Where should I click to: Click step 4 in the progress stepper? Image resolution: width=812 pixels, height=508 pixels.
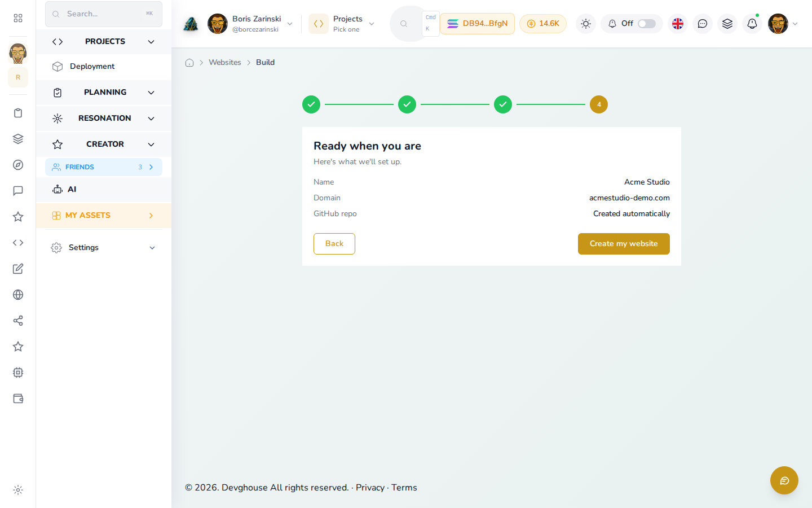[599, 104]
